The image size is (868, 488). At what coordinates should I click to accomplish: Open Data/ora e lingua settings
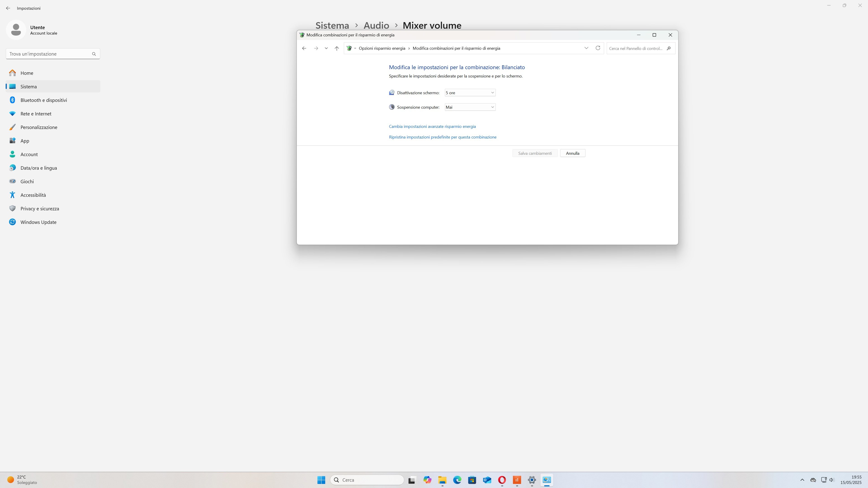click(53, 168)
